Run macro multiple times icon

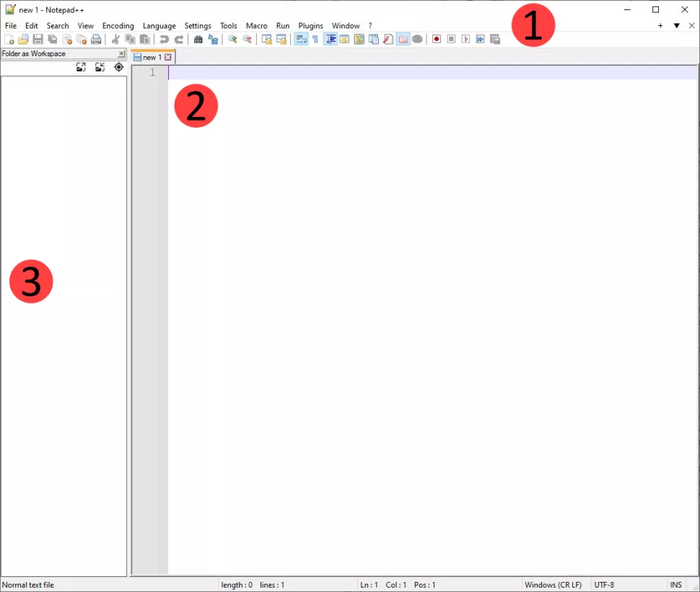pos(480,39)
